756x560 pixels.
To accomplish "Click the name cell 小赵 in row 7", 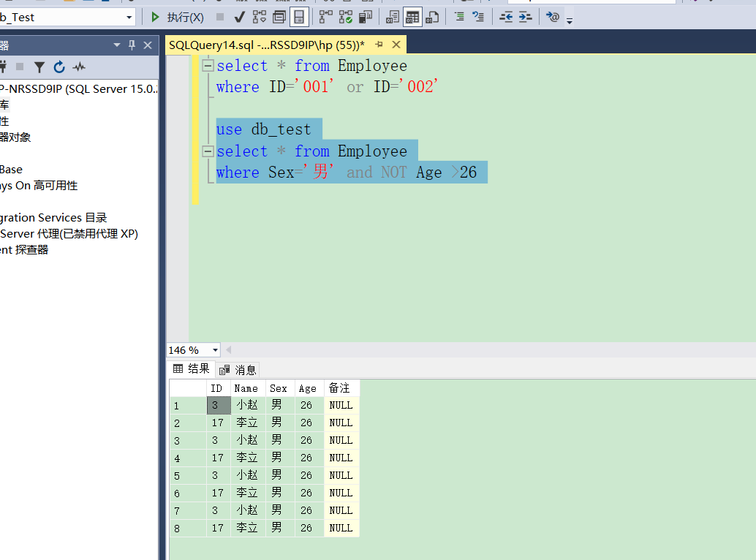I will click(x=247, y=510).
